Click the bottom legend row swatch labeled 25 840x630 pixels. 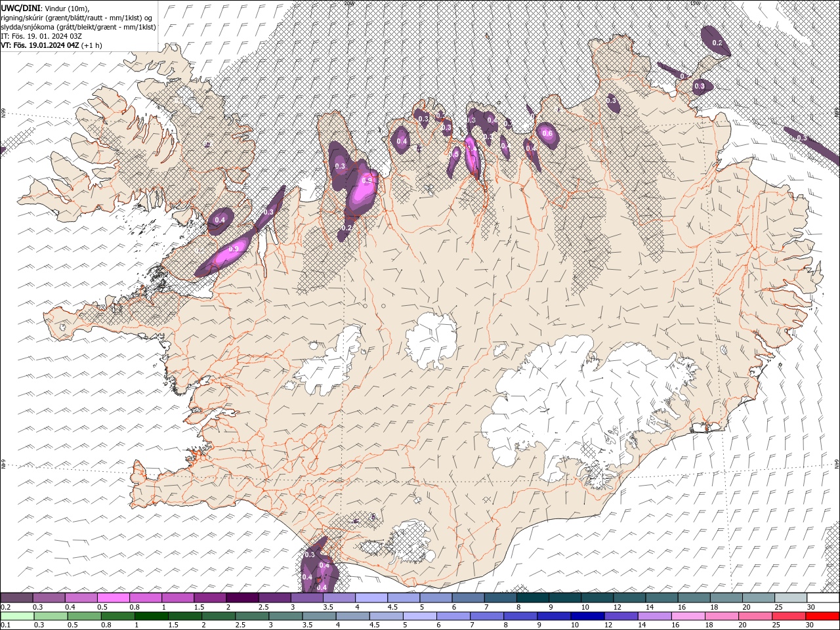(788, 616)
